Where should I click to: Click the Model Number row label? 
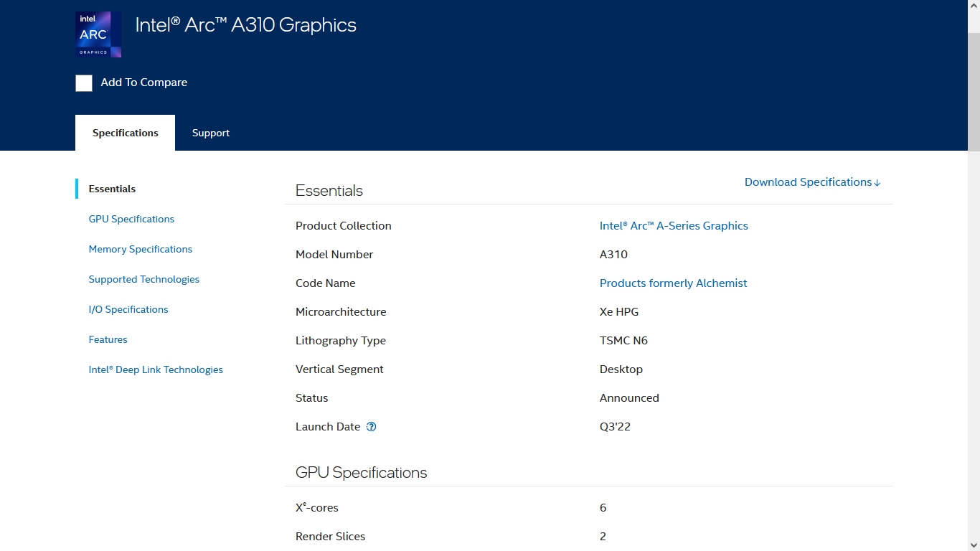pyautogui.click(x=334, y=254)
